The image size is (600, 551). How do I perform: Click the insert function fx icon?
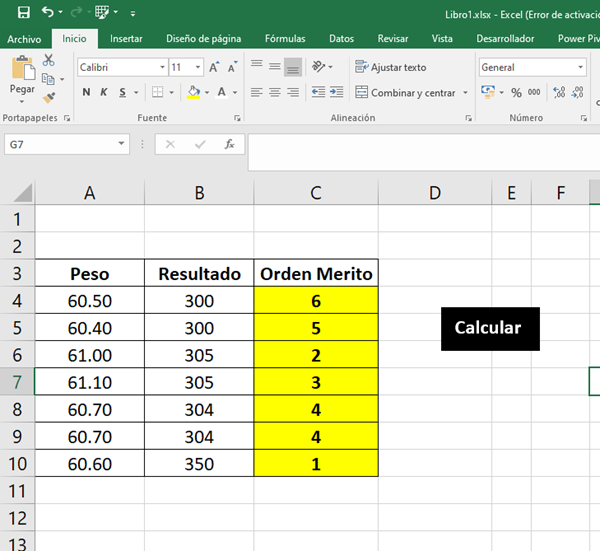[x=229, y=144]
